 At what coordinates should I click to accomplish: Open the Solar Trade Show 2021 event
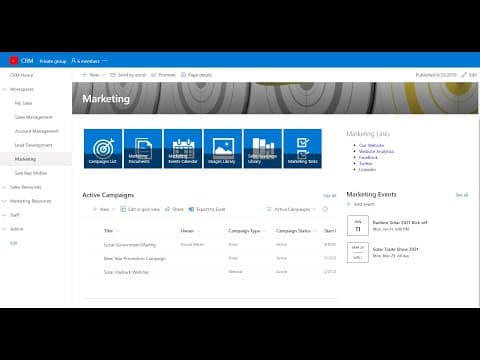pyautogui.click(x=395, y=249)
